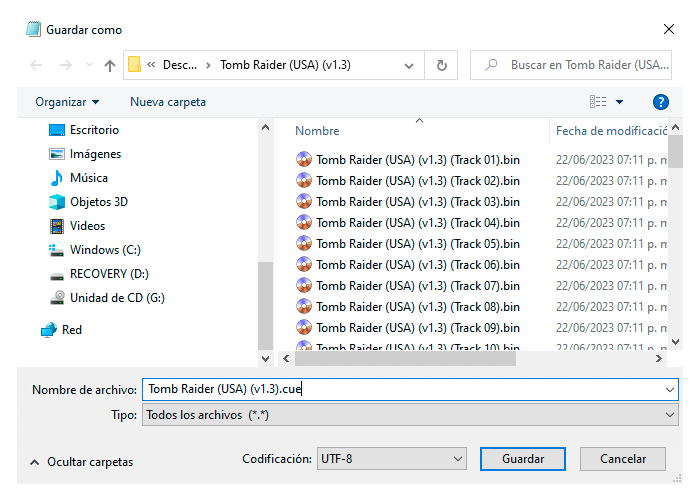700x500 pixels.
Task: Select RECOVERY (D:) drive
Action: click(109, 274)
